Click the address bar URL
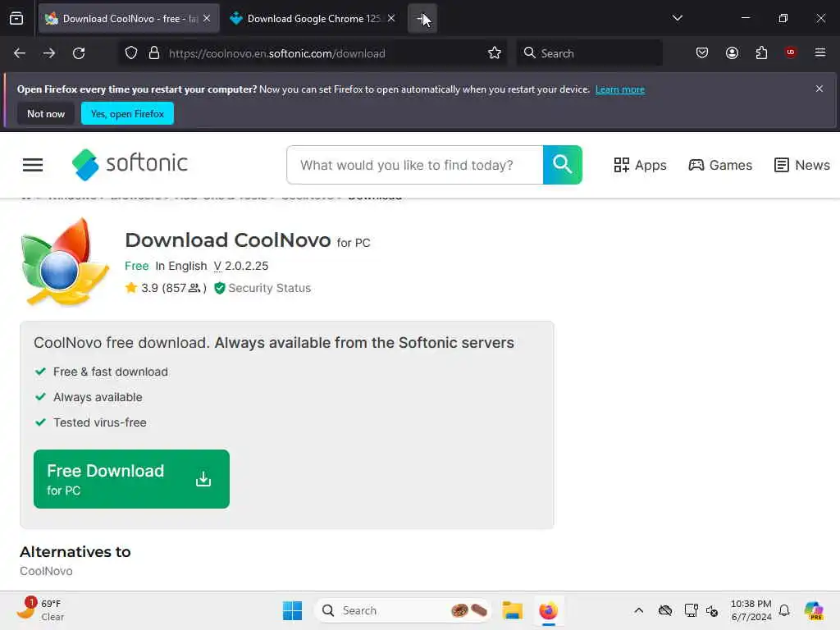Image resolution: width=840 pixels, height=630 pixels. pos(277,53)
